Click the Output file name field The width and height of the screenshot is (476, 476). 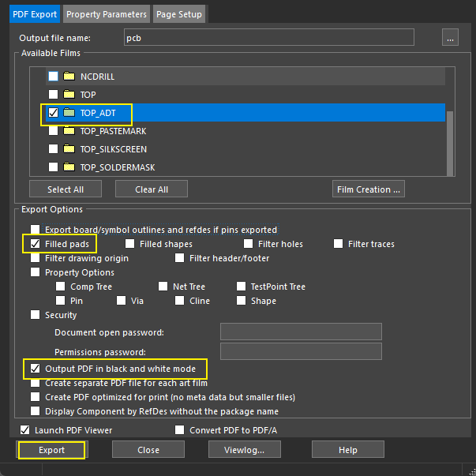pos(268,37)
